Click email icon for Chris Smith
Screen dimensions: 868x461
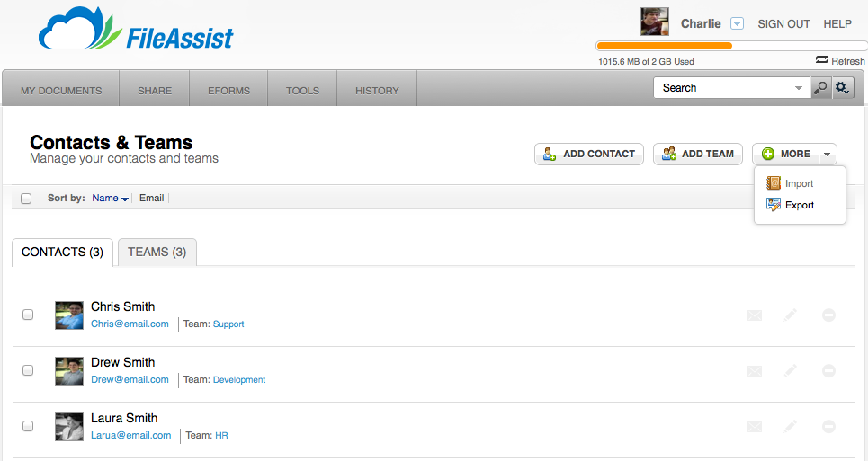pos(755,315)
